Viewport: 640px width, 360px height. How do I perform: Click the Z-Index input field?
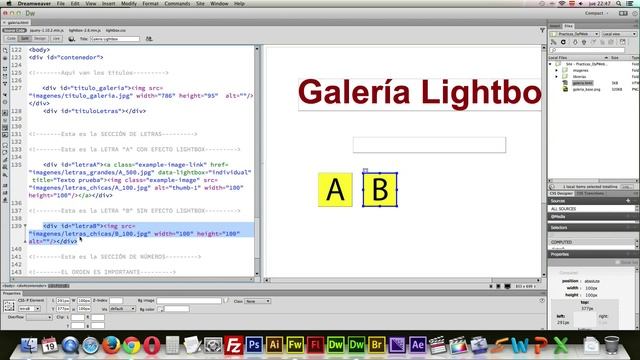pyautogui.click(x=116, y=301)
